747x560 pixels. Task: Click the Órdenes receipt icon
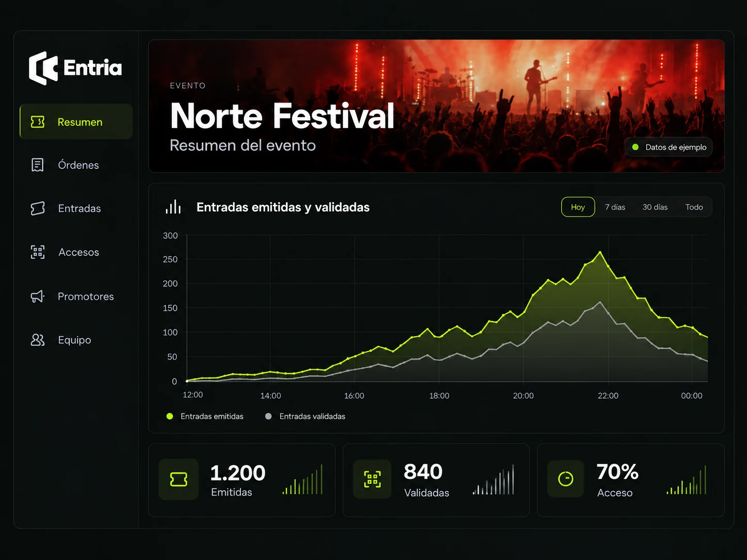point(38,165)
